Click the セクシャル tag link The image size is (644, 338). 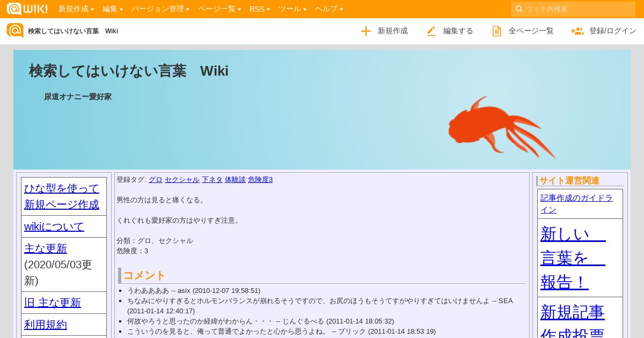pyautogui.click(x=182, y=180)
